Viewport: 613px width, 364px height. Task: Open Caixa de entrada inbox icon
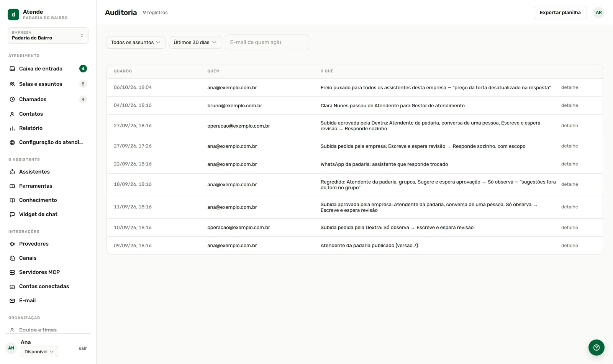(12, 69)
